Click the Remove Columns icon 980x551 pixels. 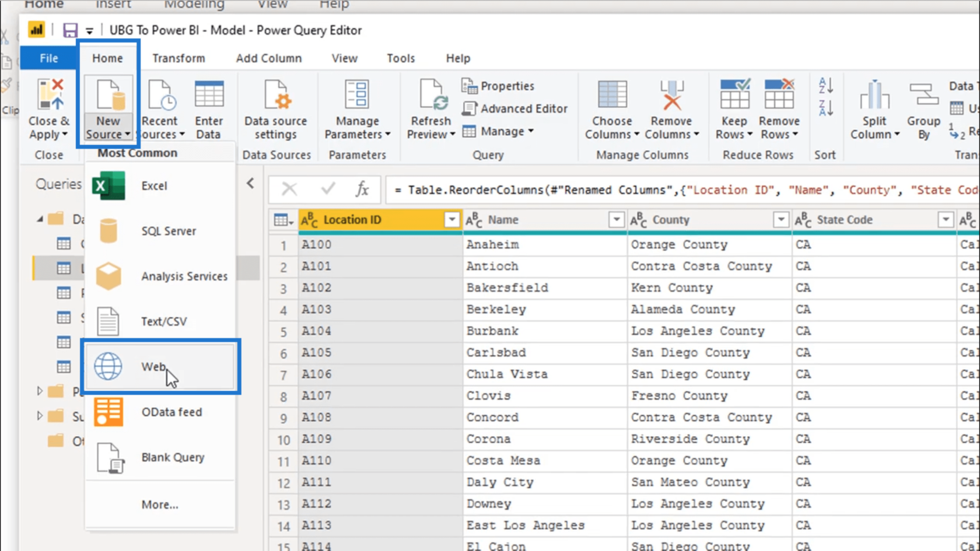pos(671,95)
